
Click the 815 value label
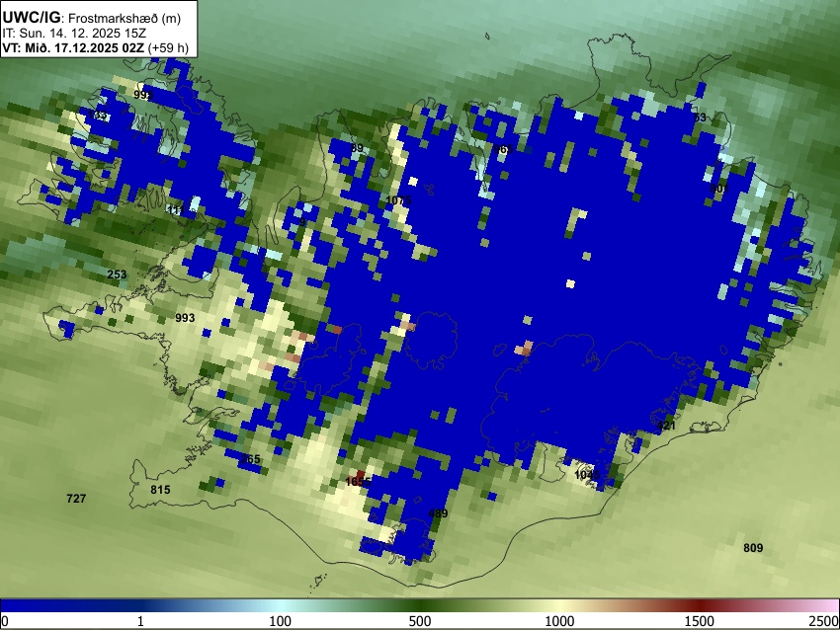[160, 490]
